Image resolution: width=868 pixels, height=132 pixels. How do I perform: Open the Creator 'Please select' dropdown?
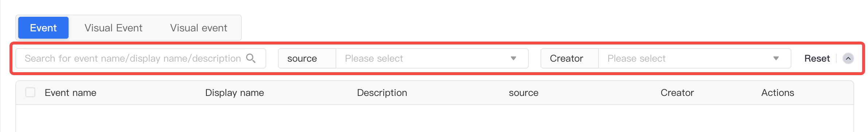pyautogui.click(x=694, y=58)
